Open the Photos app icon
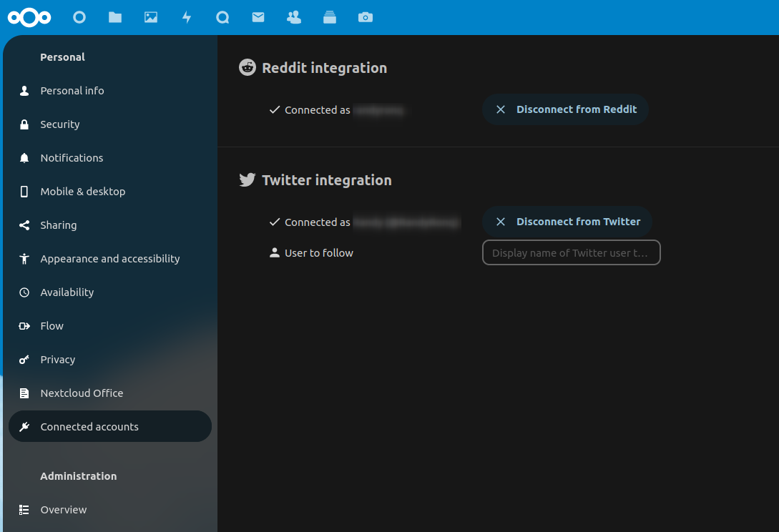 151,17
